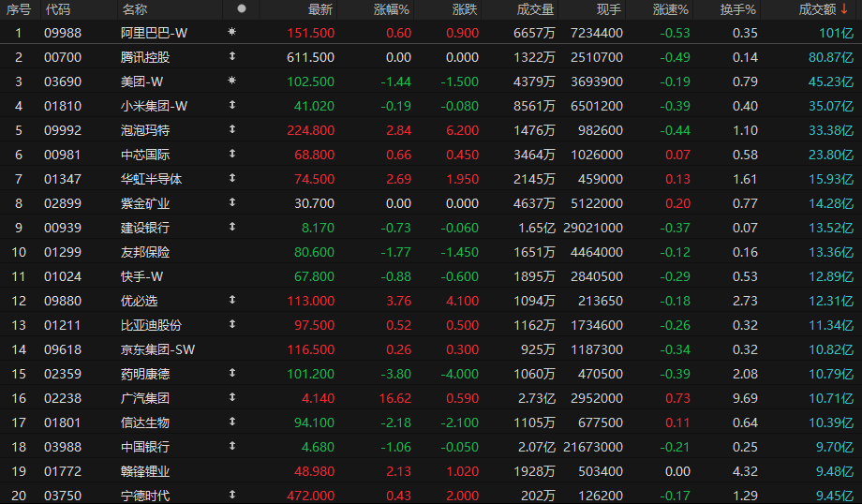The height and width of the screenshot is (504, 862).
Task: Click the latest price 472.000
Action: point(311,496)
